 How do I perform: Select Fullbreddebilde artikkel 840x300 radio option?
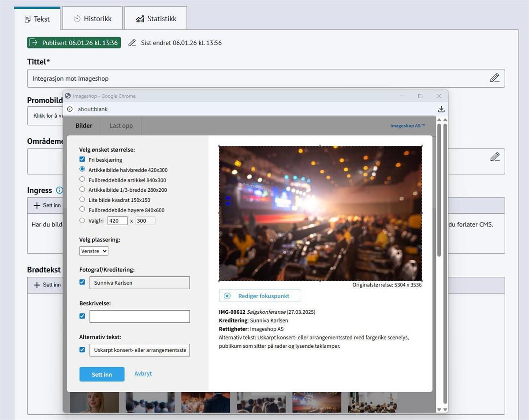82,179
